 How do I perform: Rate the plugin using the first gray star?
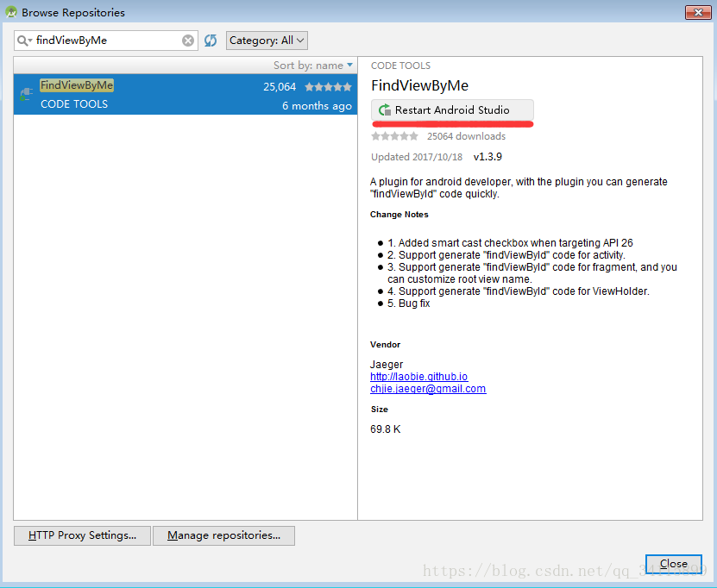374,135
